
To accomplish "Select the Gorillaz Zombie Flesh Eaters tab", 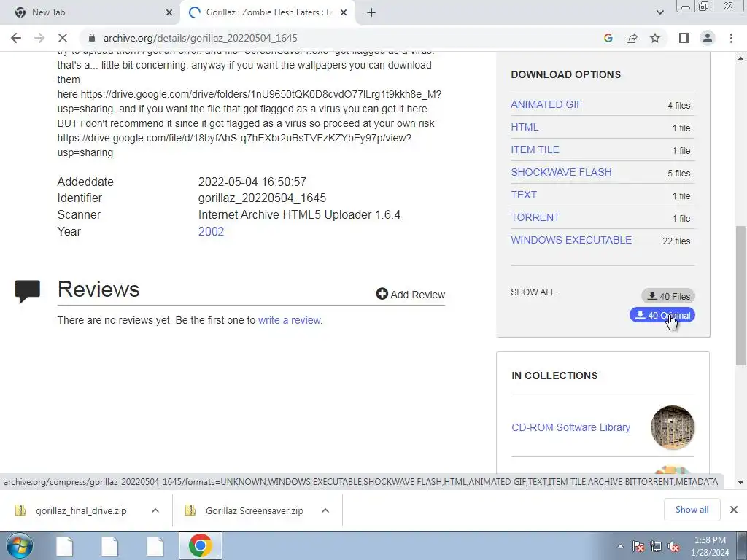I will [267, 12].
